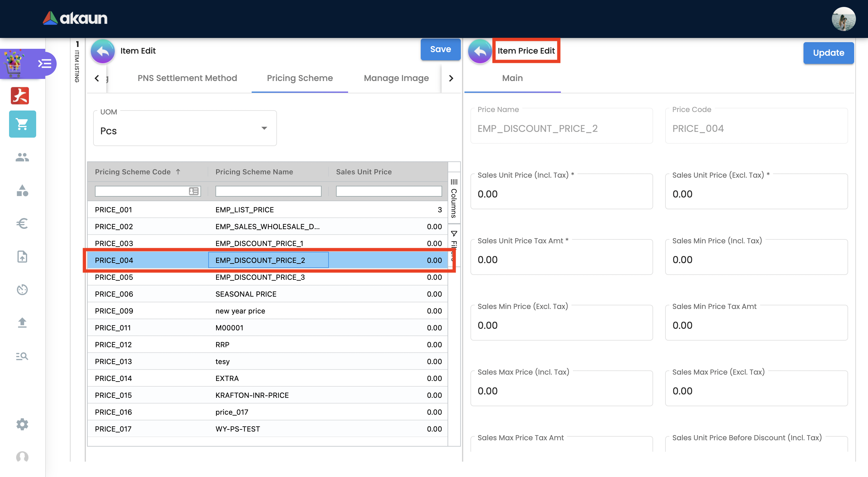Toggle the Columns side panel

pos(454,199)
